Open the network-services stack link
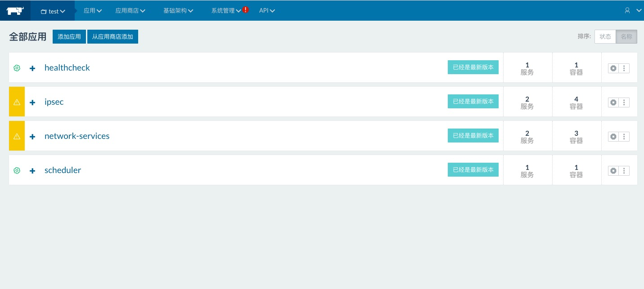This screenshot has width=644, height=289. click(x=77, y=136)
